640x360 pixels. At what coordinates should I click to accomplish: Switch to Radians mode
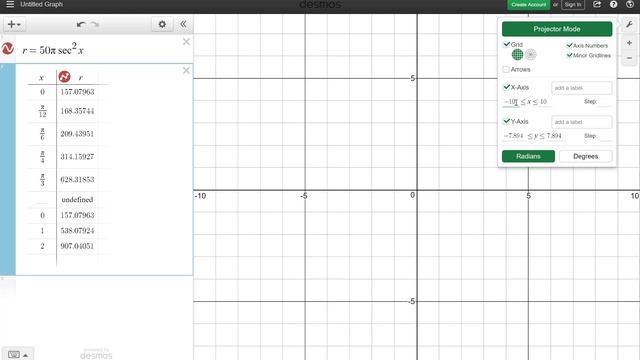(528, 156)
